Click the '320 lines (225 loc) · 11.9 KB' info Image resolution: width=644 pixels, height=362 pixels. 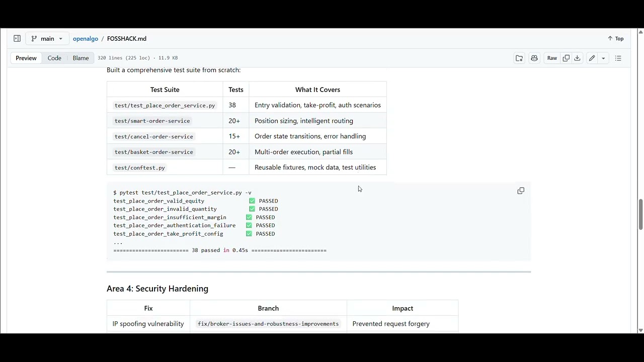[138, 58]
